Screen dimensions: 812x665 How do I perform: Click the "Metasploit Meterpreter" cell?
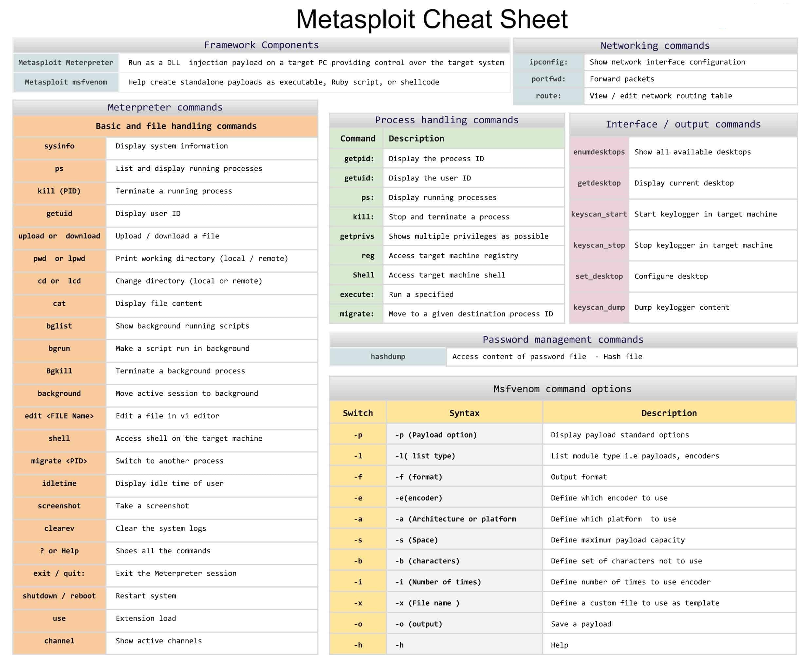[x=66, y=63]
